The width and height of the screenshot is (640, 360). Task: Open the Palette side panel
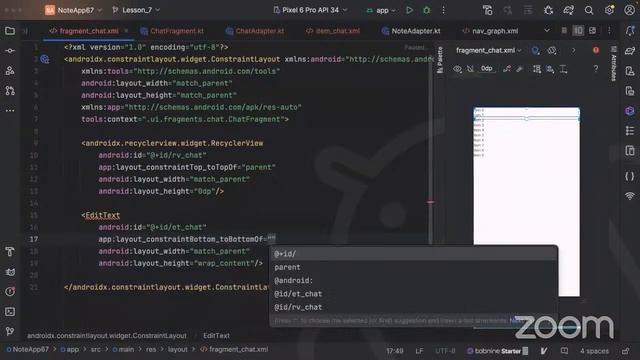point(440,60)
